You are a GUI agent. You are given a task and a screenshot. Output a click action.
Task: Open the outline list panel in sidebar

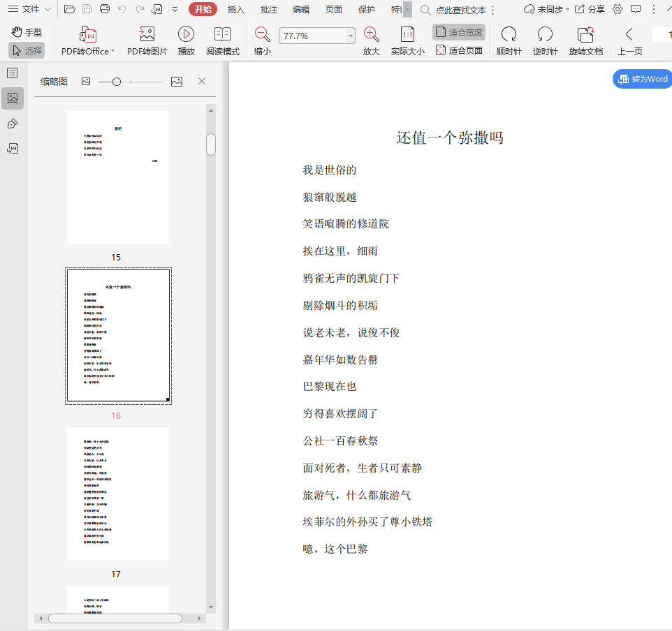pyautogui.click(x=13, y=73)
